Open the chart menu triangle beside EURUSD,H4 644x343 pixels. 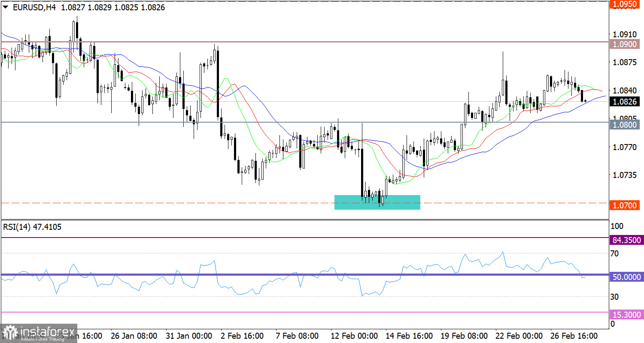(5, 7)
